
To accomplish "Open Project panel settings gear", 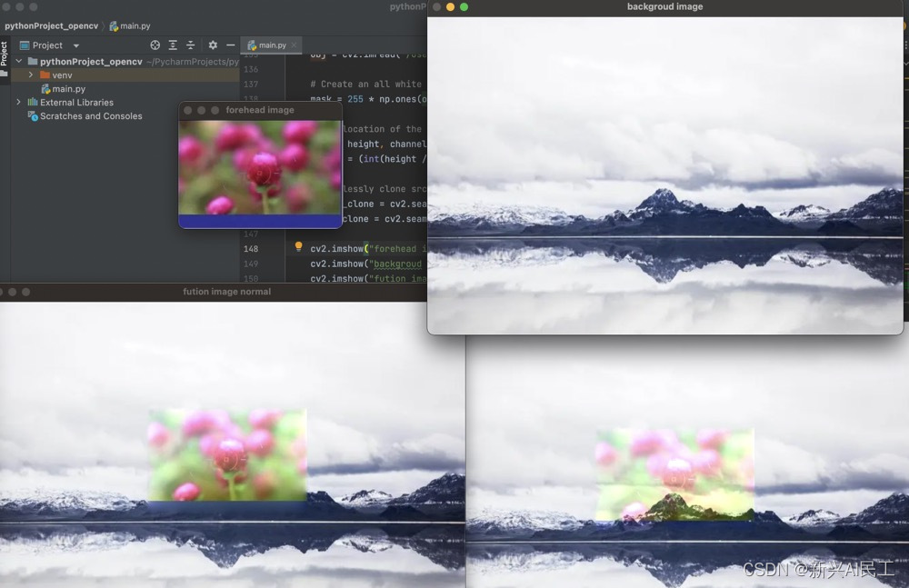I will point(213,45).
